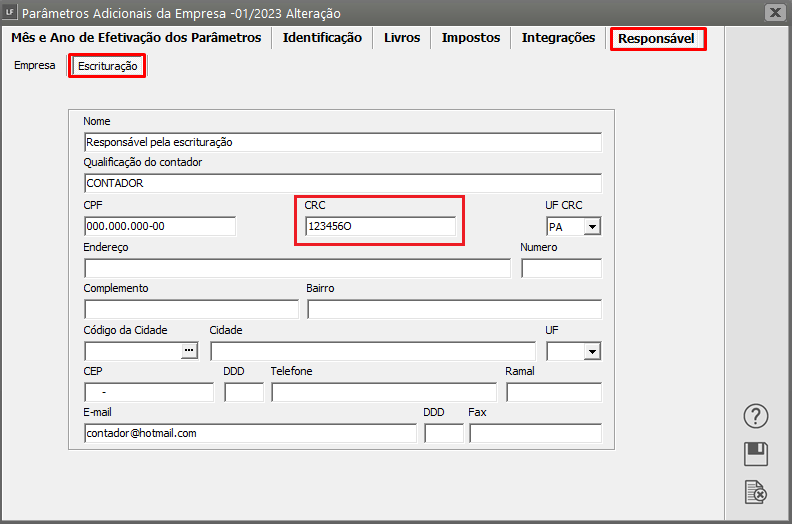Click the Telefone input field
The height and width of the screenshot is (524, 792).
pos(383,392)
